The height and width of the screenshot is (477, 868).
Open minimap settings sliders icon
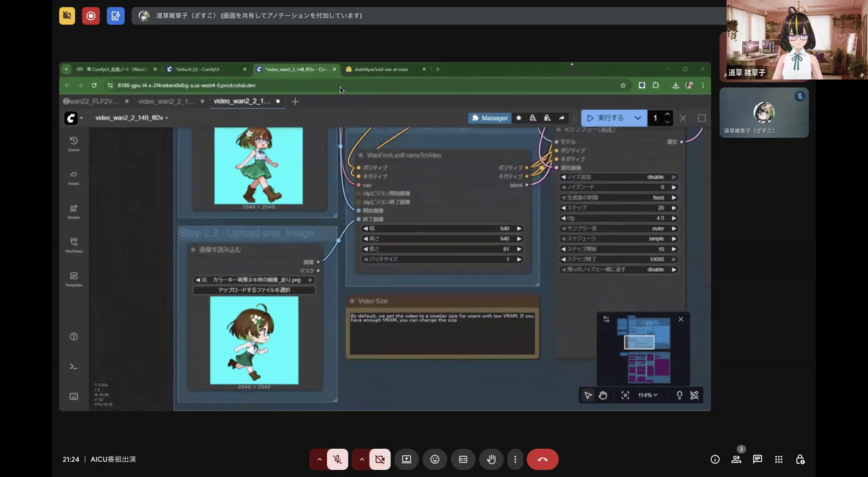(606, 319)
